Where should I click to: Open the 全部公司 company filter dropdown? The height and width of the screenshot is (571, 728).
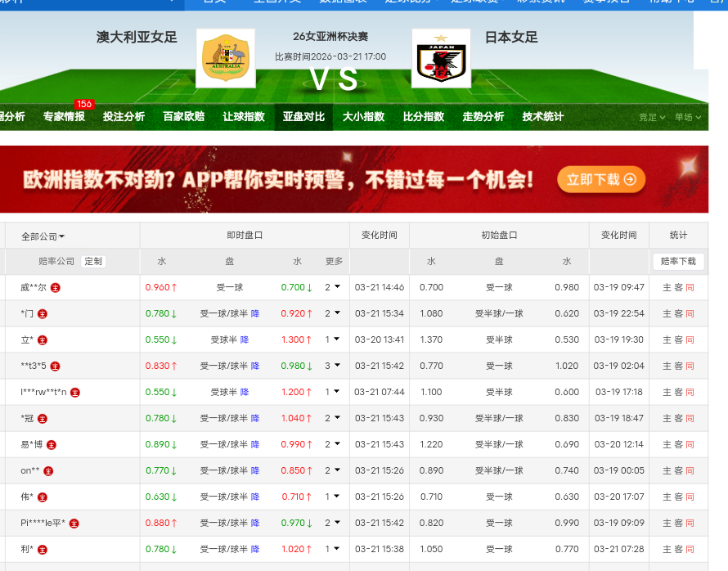point(43,236)
